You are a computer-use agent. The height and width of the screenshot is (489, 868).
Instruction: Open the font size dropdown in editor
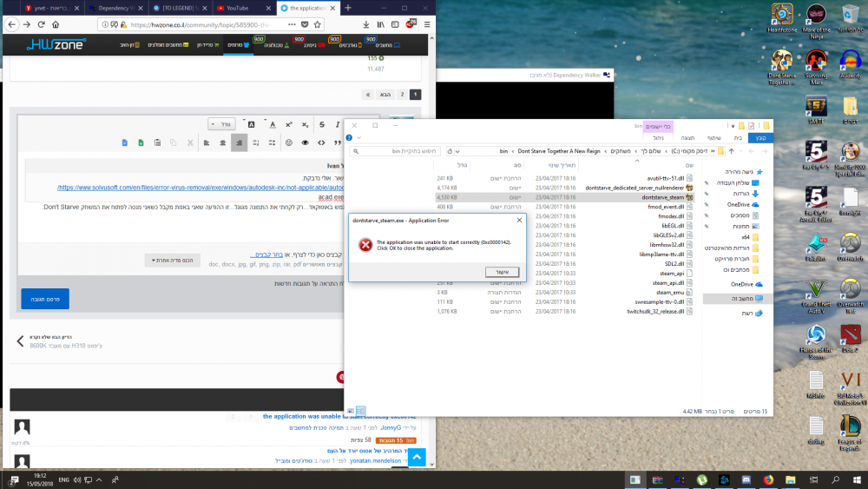click(222, 124)
